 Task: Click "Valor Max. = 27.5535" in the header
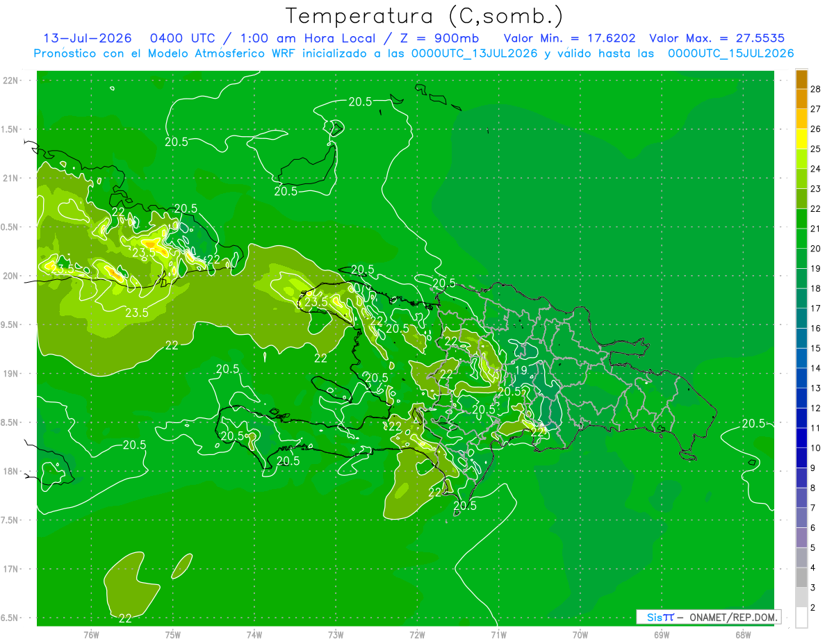coord(717,38)
